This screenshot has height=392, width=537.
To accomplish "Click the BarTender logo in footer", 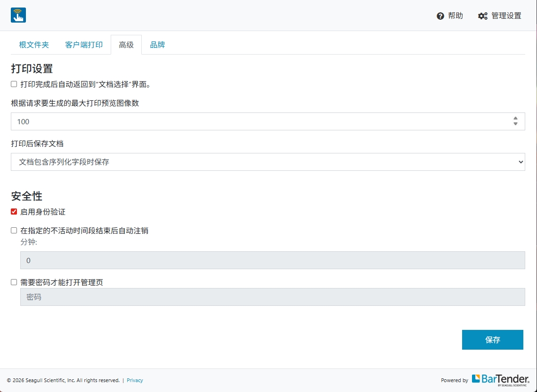I will point(500,380).
